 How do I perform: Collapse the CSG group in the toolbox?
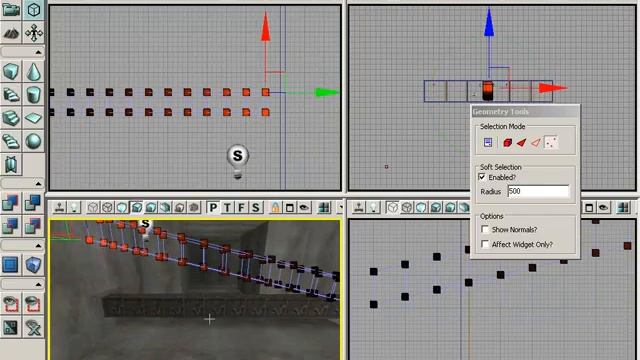22,183
